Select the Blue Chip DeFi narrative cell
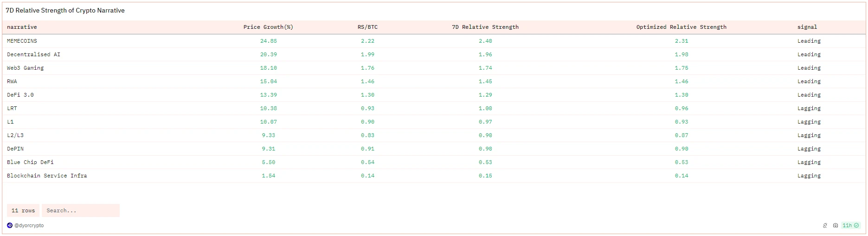The height and width of the screenshot is (236, 868). (30, 162)
